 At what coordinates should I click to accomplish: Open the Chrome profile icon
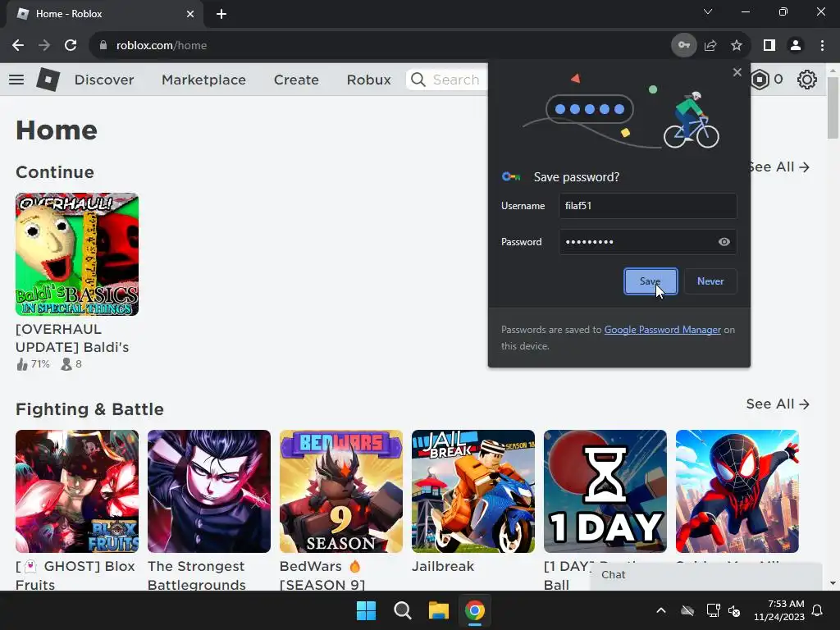[x=796, y=46]
